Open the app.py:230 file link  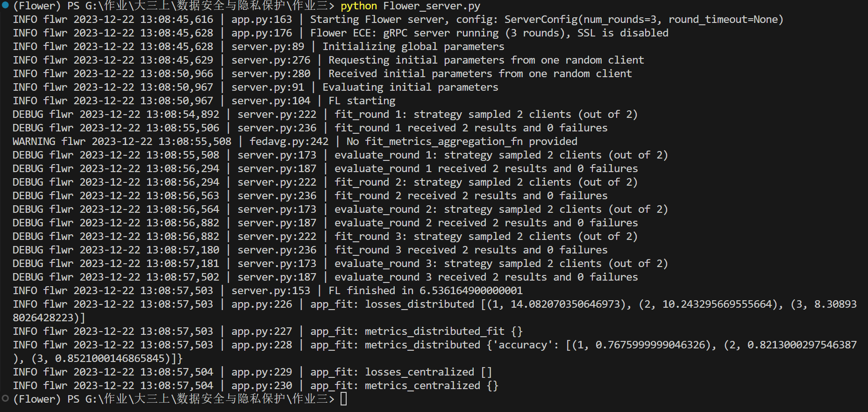click(x=262, y=386)
